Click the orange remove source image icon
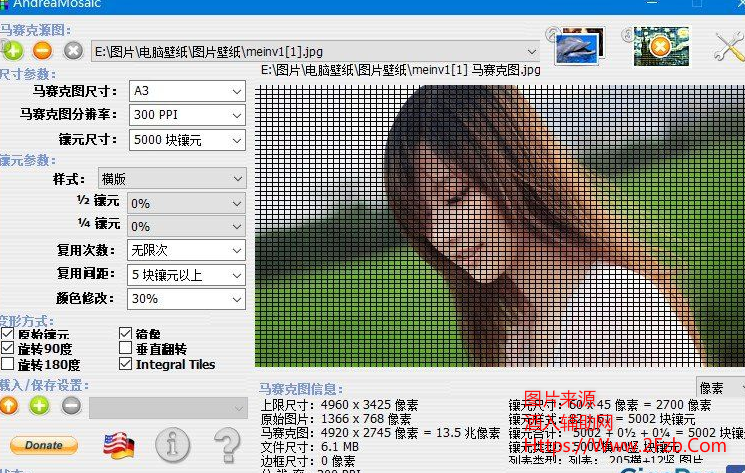The width and height of the screenshot is (745, 473). (x=42, y=50)
